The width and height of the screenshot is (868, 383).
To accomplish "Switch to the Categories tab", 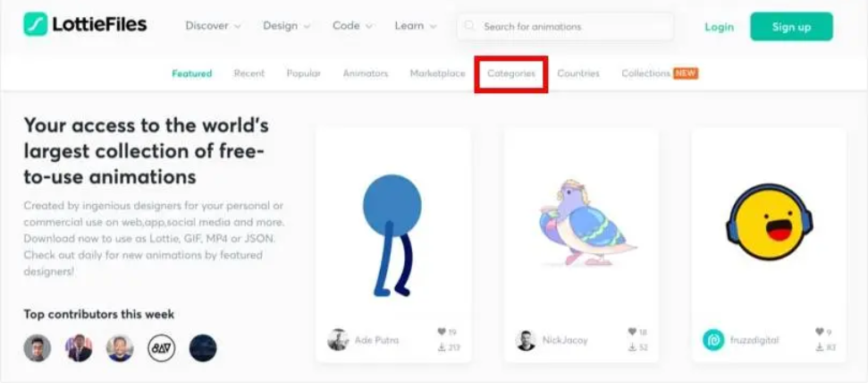I will (x=511, y=73).
